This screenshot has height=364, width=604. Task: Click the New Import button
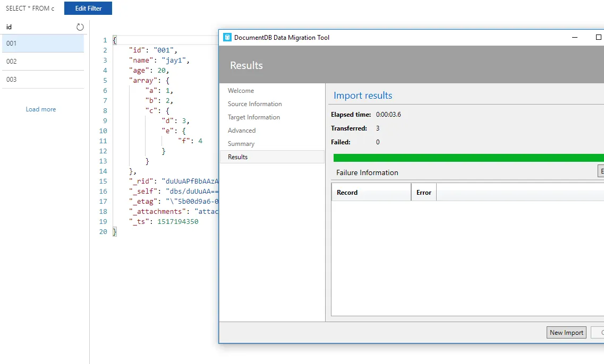tap(566, 333)
